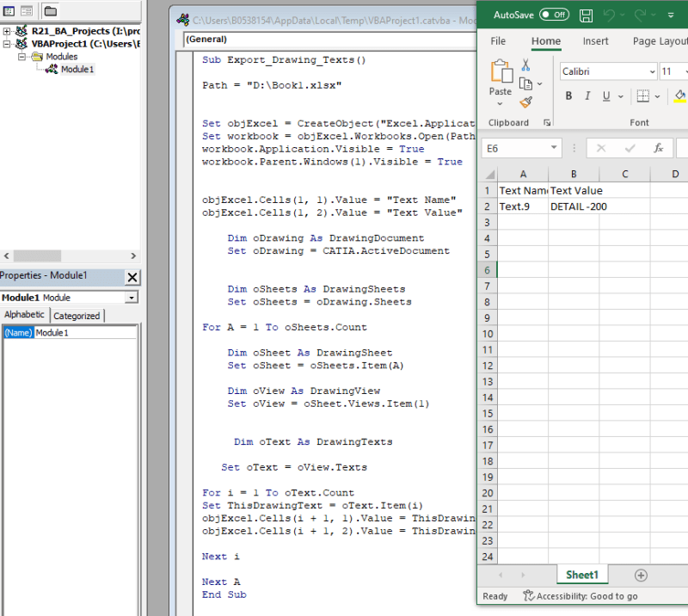The image size is (688, 616).
Task: Close the Properties - Module1 panel
Action: (x=132, y=277)
